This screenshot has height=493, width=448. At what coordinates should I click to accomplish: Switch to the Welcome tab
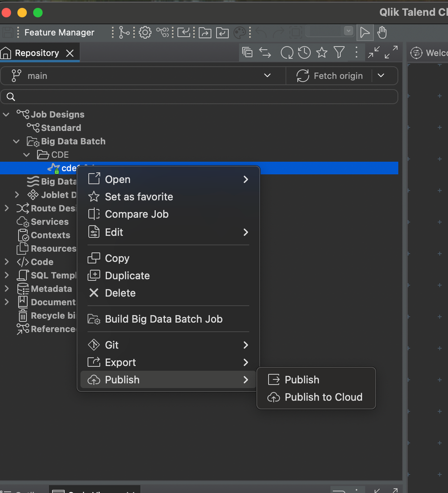(x=429, y=53)
